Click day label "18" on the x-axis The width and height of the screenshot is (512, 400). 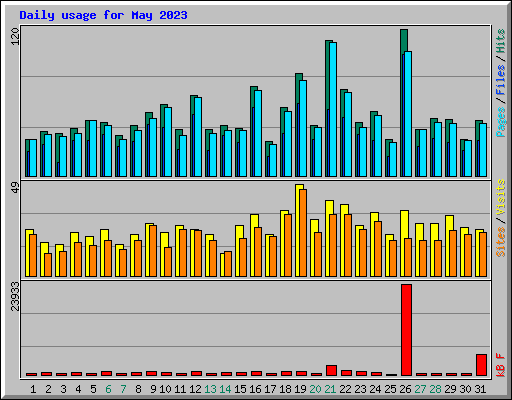[x=285, y=389]
